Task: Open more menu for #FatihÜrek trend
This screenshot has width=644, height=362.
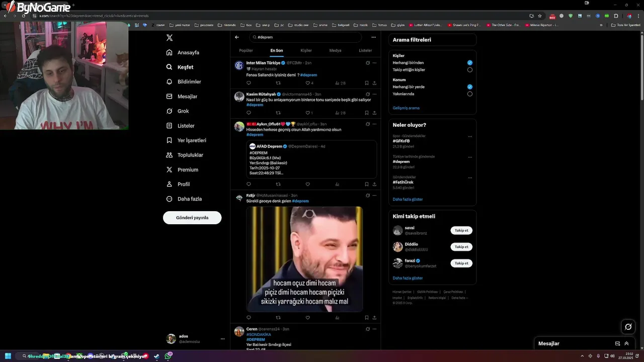Action: tap(470, 177)
